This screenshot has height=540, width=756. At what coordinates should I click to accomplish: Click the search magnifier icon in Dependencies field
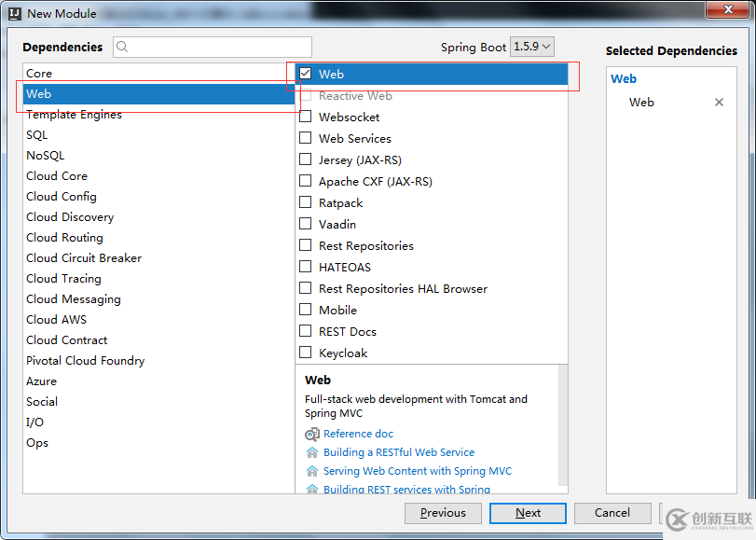(x=123, y=47)
